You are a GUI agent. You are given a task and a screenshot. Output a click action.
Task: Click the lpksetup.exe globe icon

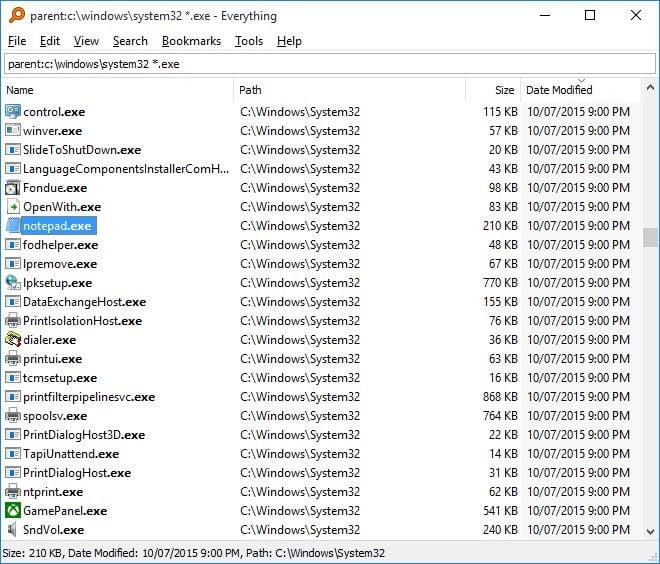13,282
